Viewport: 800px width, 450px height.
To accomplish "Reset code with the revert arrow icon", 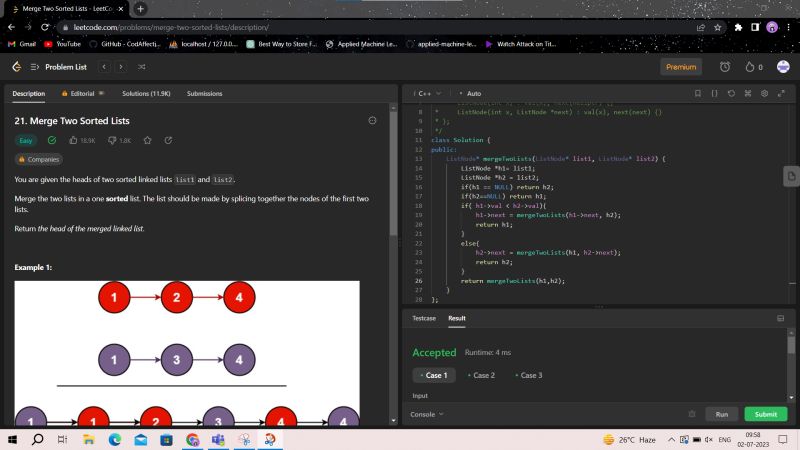I will click(732, 93).
